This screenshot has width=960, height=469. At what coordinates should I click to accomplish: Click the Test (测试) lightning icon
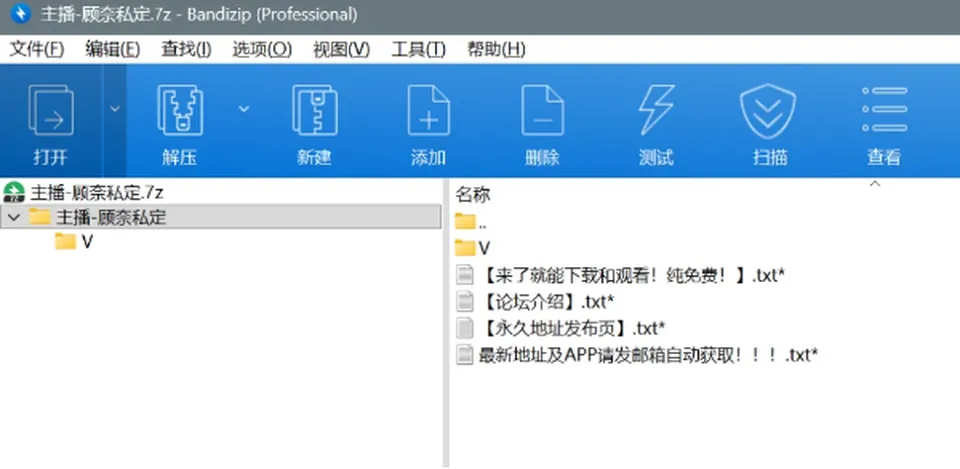coord(656,110)
